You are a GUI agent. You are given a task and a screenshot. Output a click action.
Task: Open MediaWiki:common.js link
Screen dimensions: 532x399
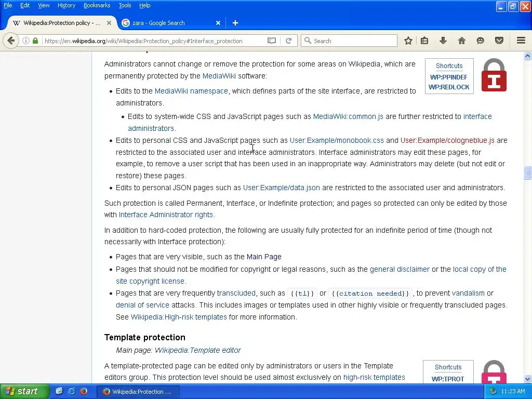348,116
